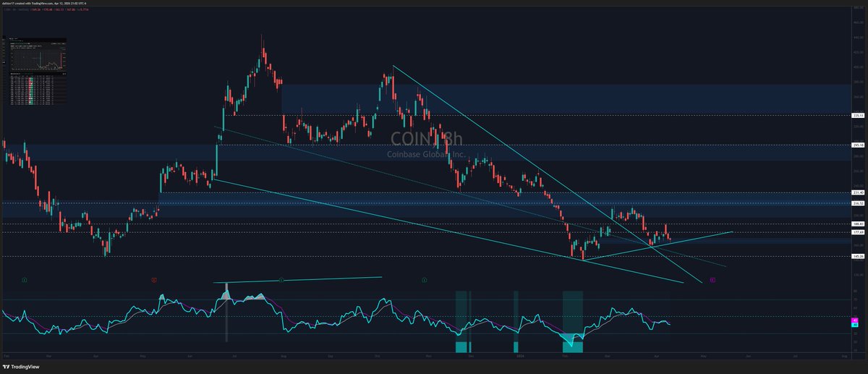This screenshot has height=374, width=868.
Task: Open the embedded chart thumbnail image
Action: tap(38, 71)
